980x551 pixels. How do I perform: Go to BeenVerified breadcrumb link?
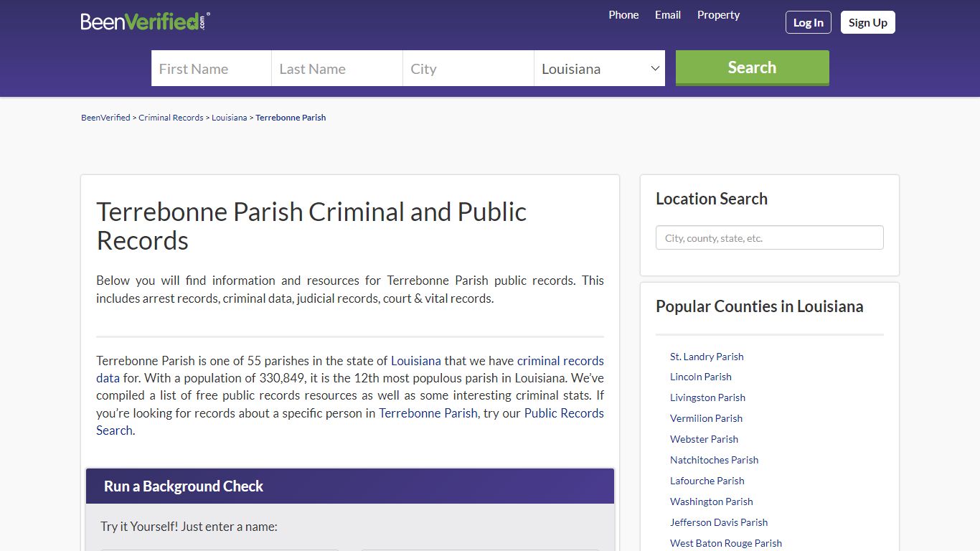point(105,118)
